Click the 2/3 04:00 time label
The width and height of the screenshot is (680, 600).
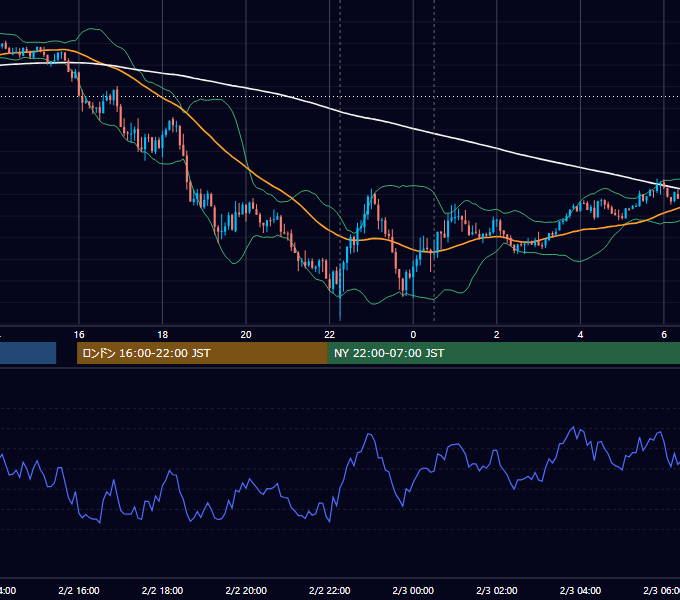point(580,590)
